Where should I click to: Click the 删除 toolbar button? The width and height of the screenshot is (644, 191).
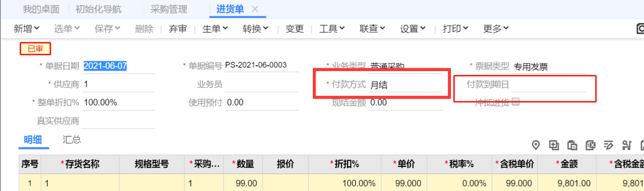point(144,29)
